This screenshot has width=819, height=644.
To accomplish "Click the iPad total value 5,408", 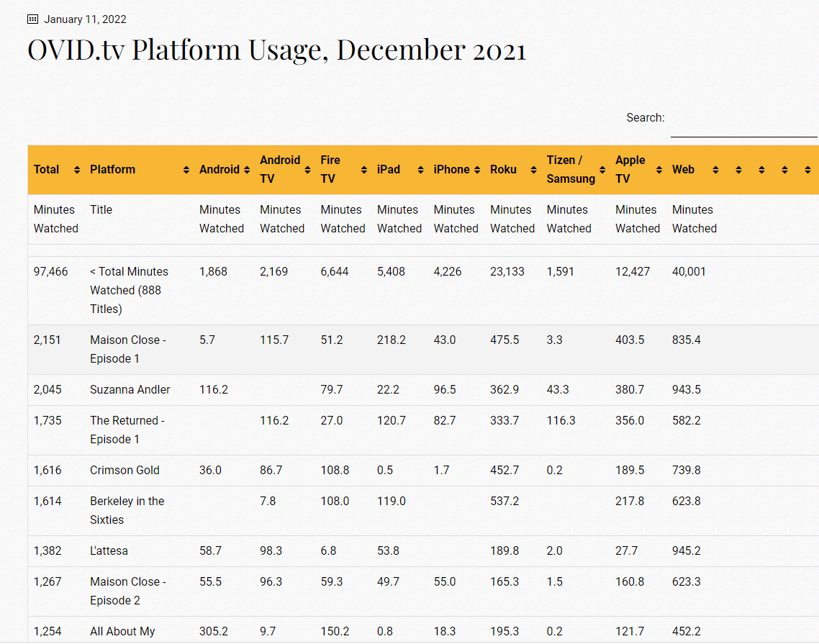I will click(391, 271).
